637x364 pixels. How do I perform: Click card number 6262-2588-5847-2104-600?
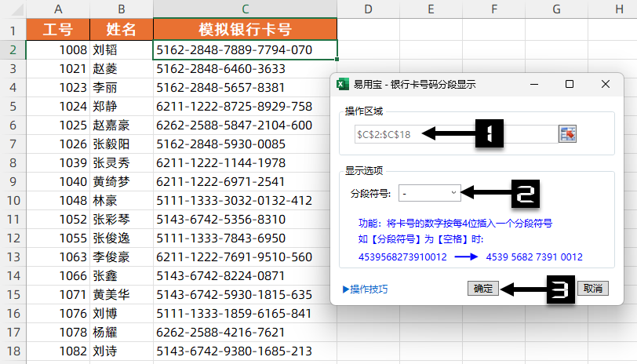click(x=245, y=126)
